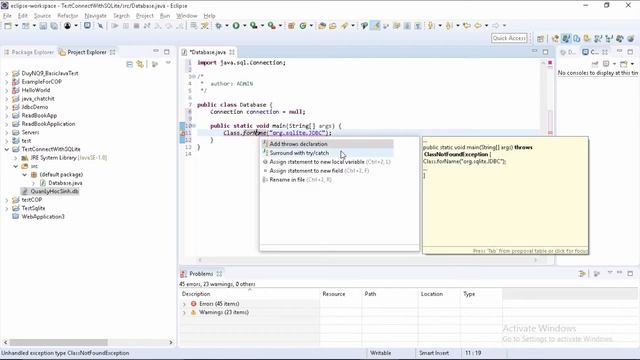640x360 pixels.
Task: Expand Errors (45 items) group
Action: pos(184,304)
